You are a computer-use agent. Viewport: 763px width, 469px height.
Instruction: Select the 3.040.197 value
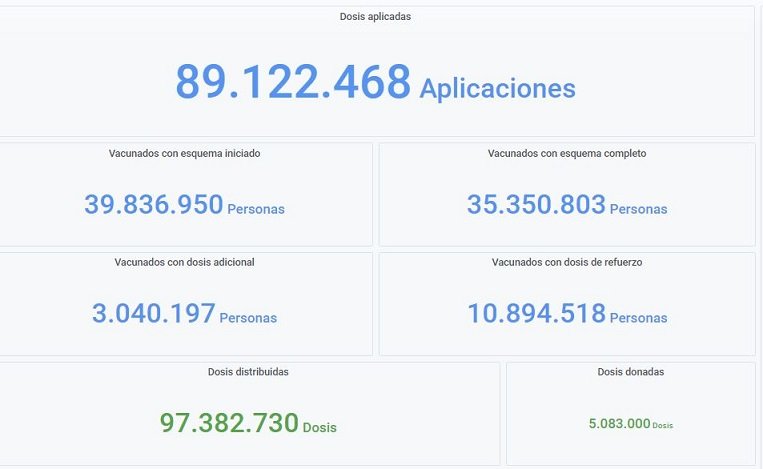[154, 313]
